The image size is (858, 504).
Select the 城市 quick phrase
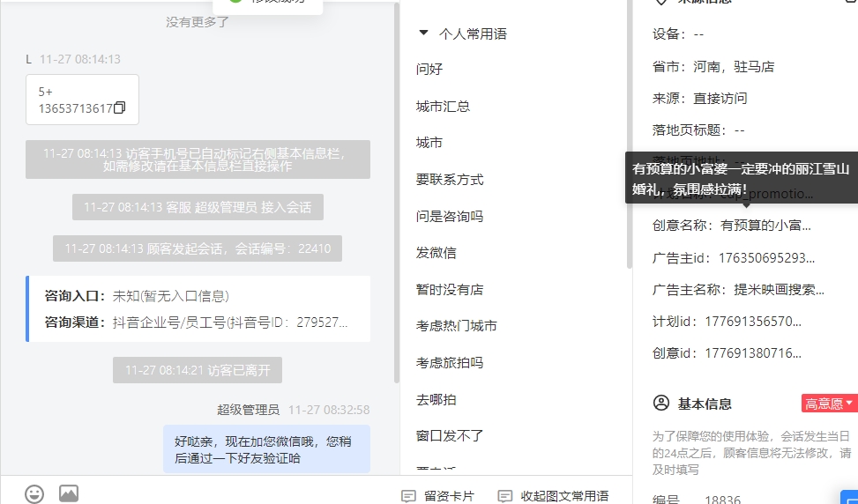pyautogui.click(x=429, y=143)
